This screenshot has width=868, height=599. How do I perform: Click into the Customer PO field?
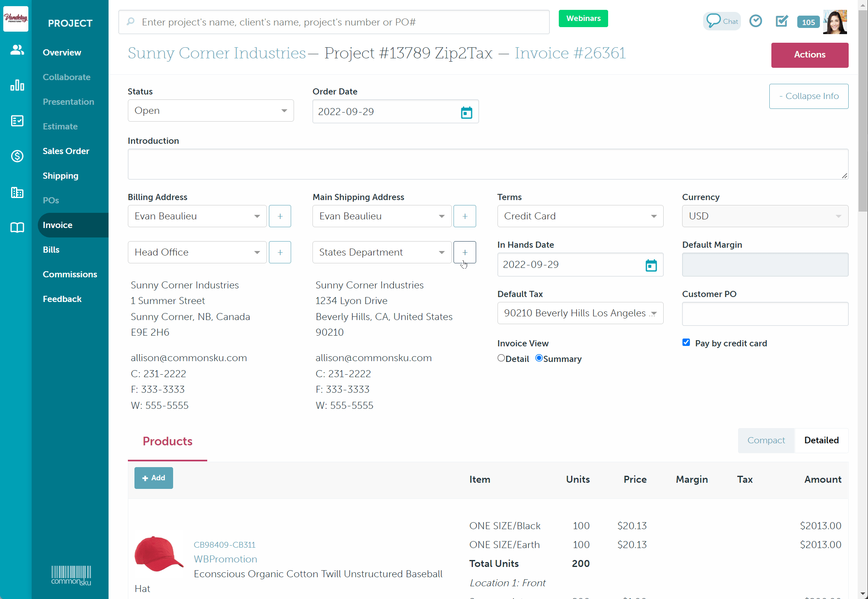point(765,314)
